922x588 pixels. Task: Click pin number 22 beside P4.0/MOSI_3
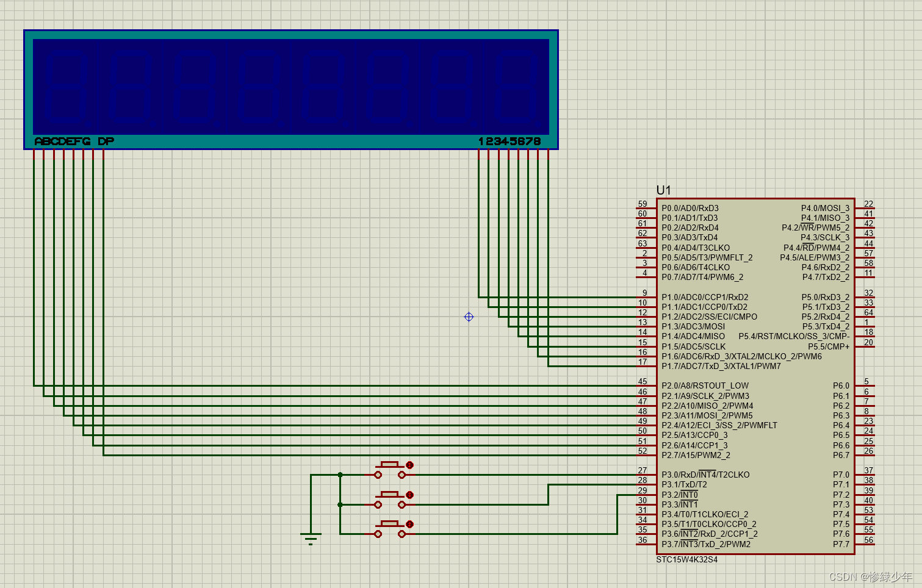click(868, 204)
